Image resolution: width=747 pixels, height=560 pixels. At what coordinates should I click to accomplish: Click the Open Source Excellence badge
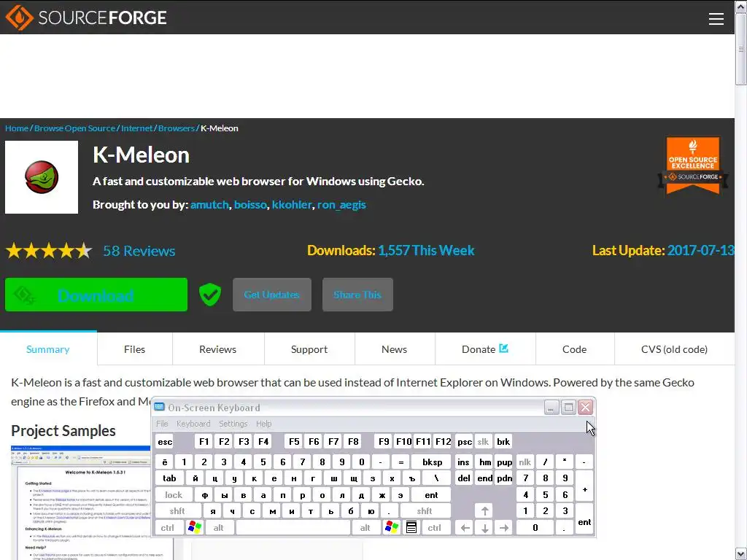(x=693, y=166)
